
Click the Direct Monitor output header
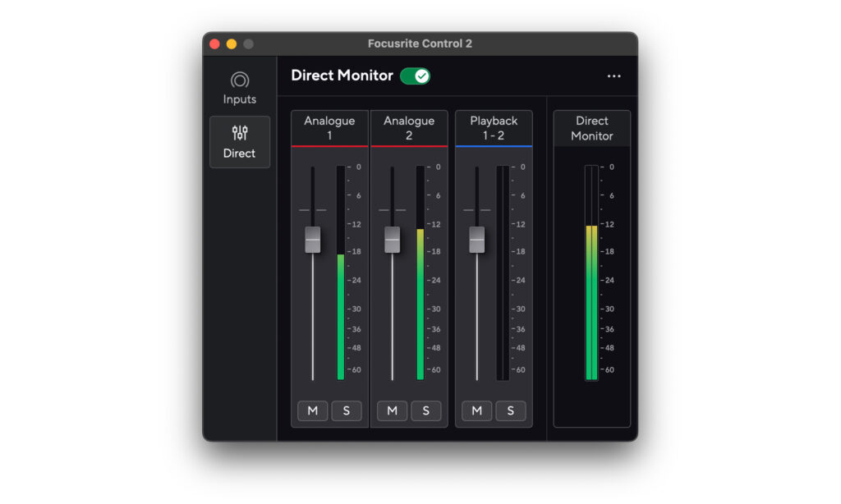(591, 128)
